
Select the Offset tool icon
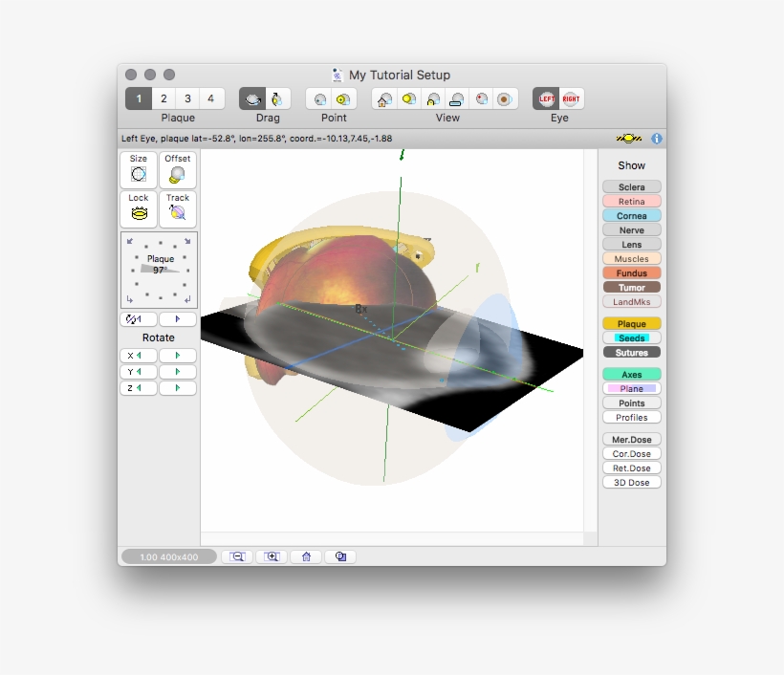(177, 170)
